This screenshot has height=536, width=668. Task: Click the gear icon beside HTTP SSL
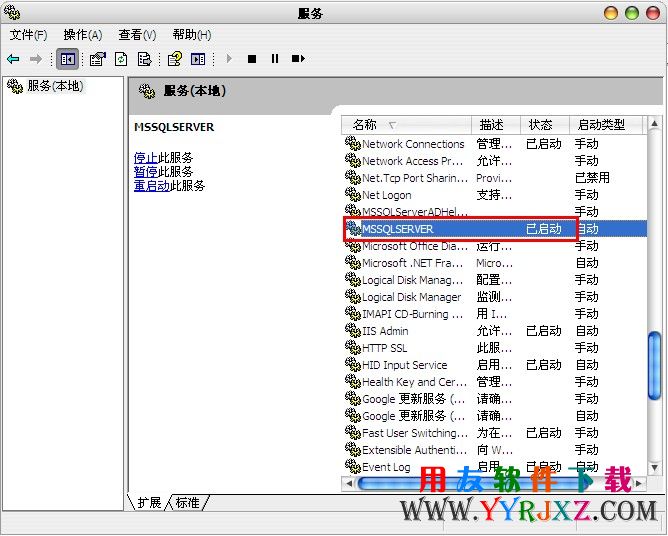353,347
